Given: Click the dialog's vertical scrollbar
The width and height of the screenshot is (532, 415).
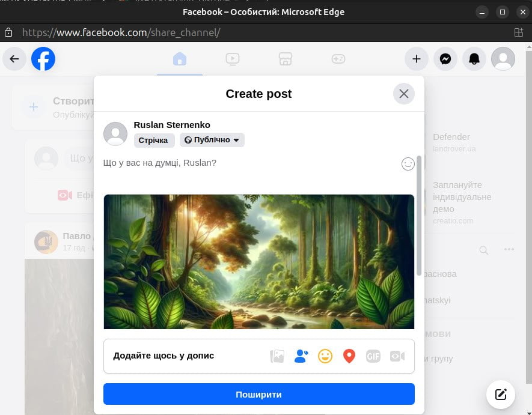Looking at the screenshot, I should click(418, 213).
